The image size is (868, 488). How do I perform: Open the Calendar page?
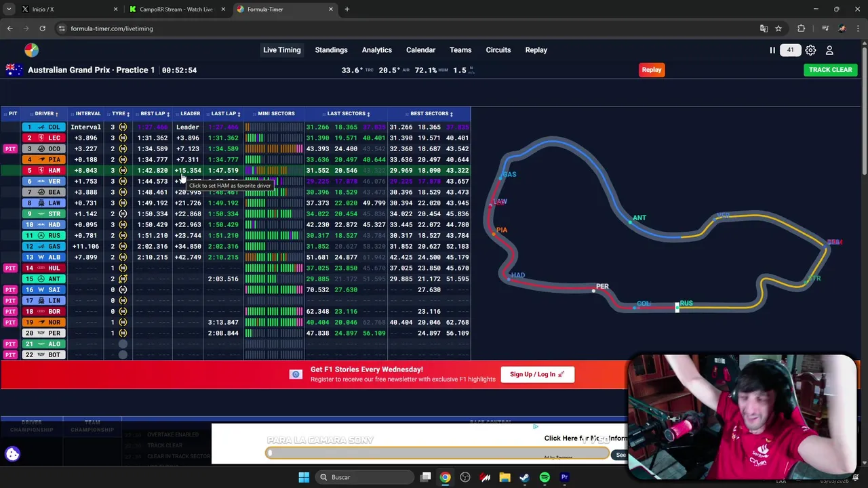[x=420, y=50]
